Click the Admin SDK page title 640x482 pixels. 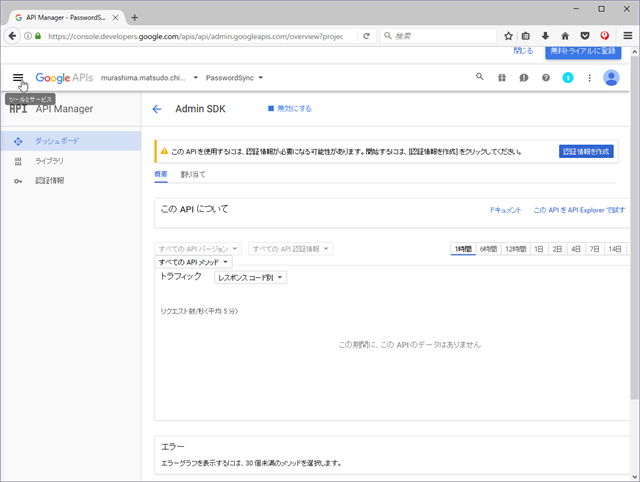[200, 109]
